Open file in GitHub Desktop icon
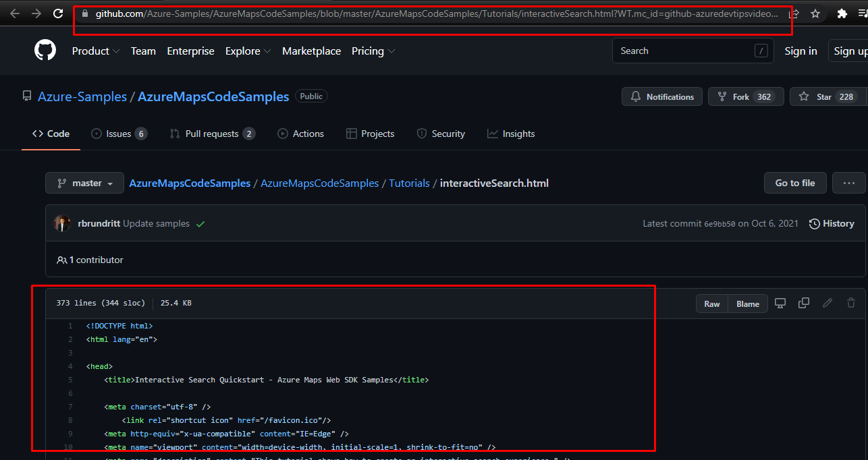 pos(780,304)
